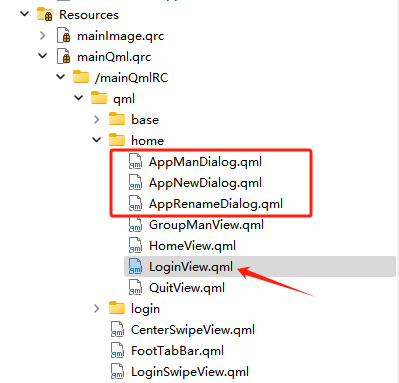Collapse the /mainQmlRC prefix chevron
Screen dimensions: 399x383
coord(61,77)
